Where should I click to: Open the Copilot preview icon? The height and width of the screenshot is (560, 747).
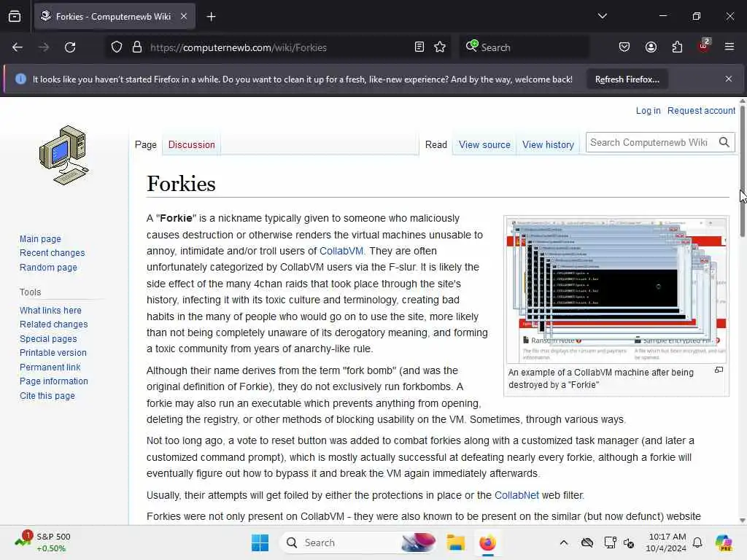point(724,542)
